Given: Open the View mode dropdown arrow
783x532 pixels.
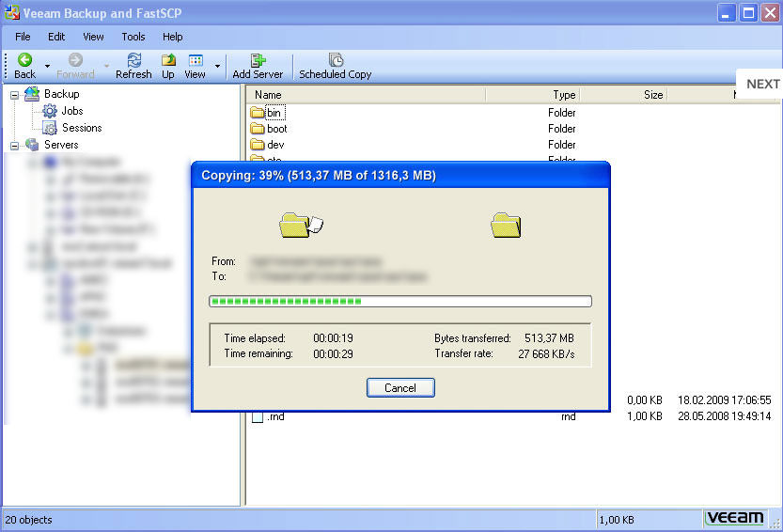Looking at the screenshot, I should (x=218, y=66).
